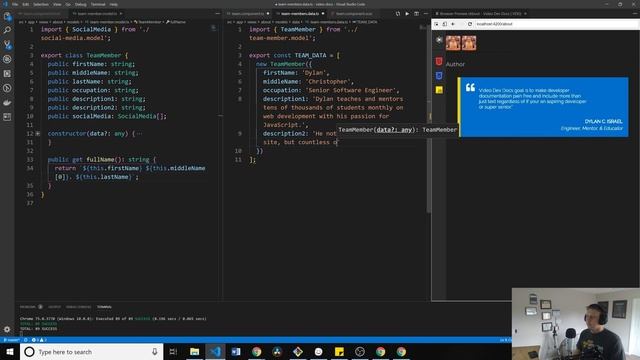Click the Task View taskbar icon

[x=173, y=351]
